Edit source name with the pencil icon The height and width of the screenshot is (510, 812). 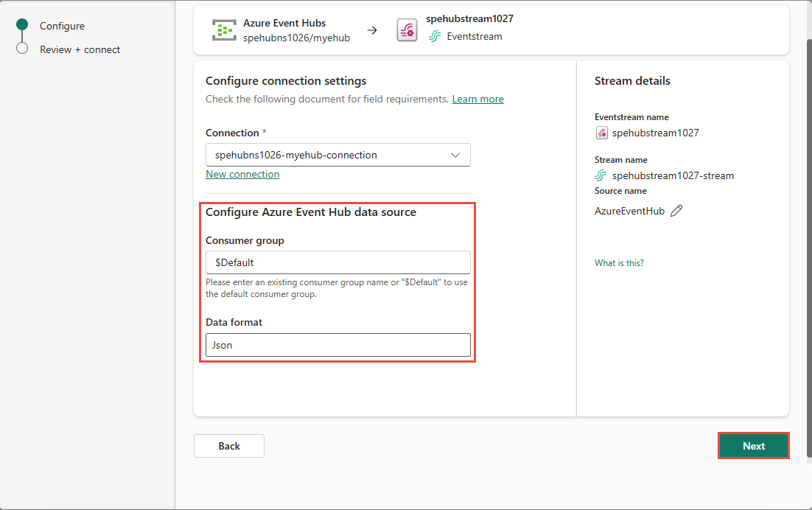coord(676,211)
